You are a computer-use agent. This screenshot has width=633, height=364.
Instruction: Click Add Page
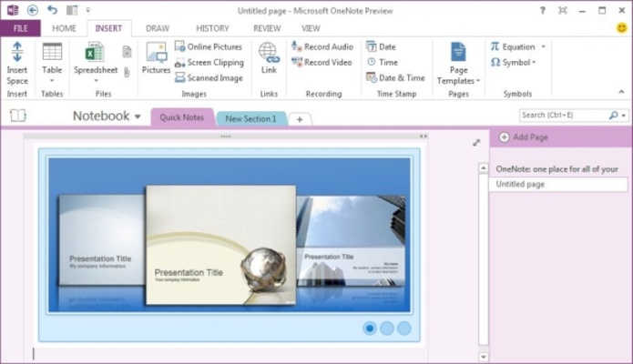524,137
